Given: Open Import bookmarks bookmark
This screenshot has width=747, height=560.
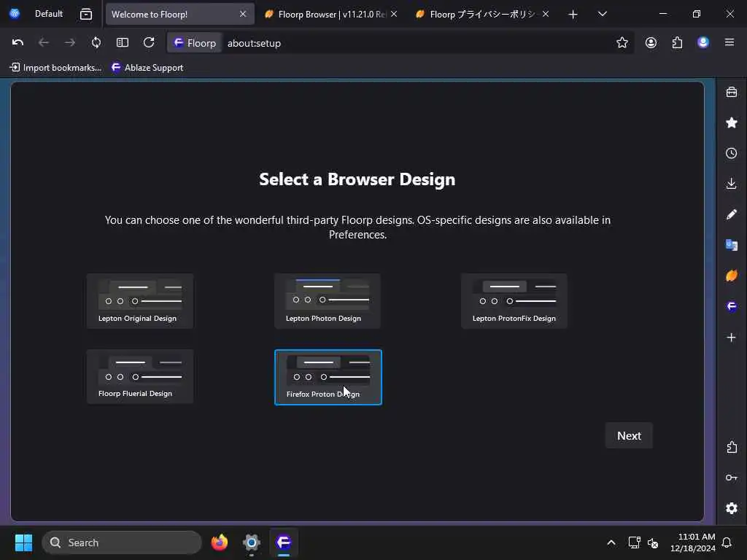Looking at the screenshot, I should point(55,68).
